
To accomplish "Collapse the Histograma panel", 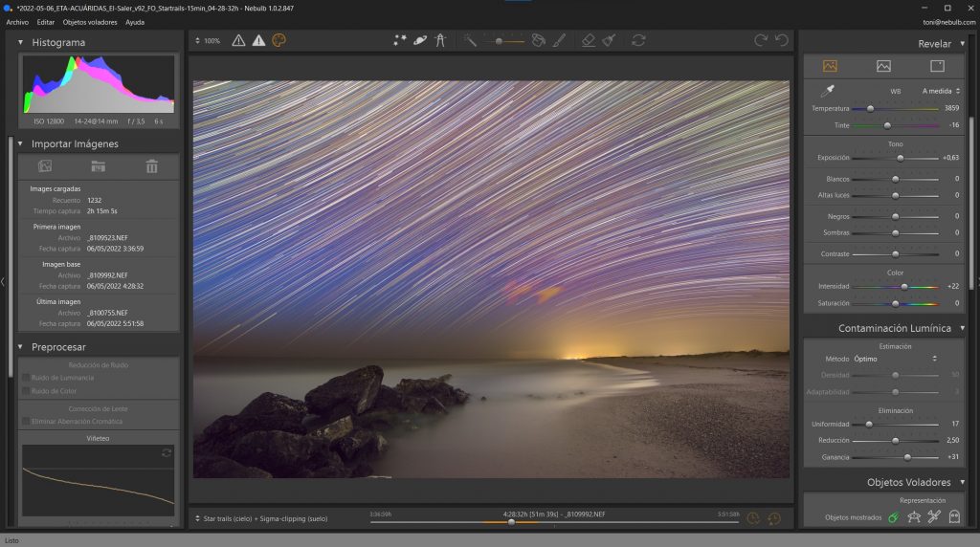I will (x=20, y=42).
